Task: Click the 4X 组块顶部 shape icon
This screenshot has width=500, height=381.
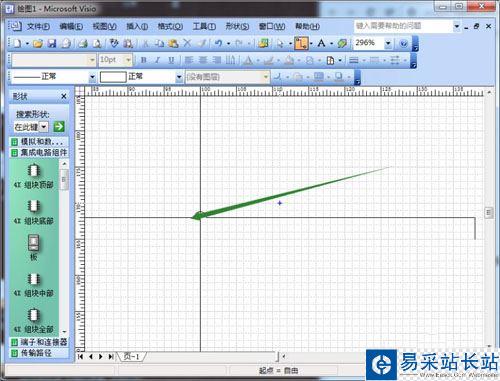Action: pos(33,171)
